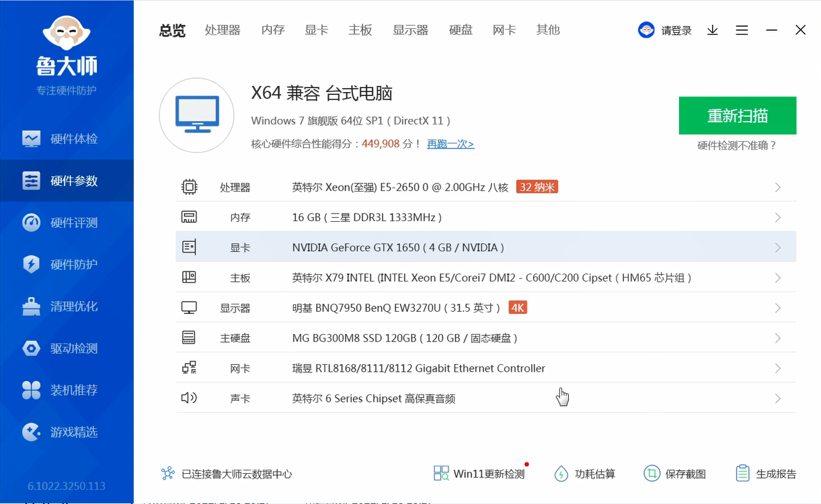
Task: Generate a report via 生成报告
Action: tap(765, 473)
